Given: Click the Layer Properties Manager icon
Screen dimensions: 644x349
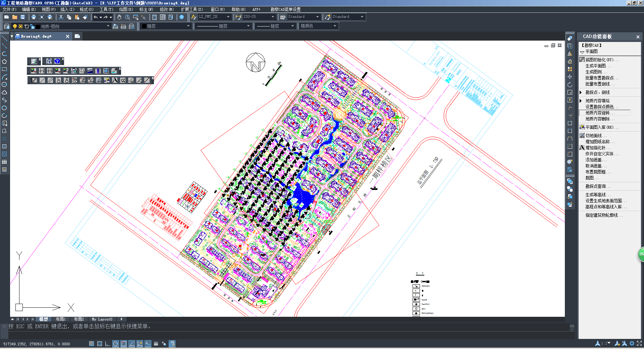Looking at the screenshot, I should 6,26.
